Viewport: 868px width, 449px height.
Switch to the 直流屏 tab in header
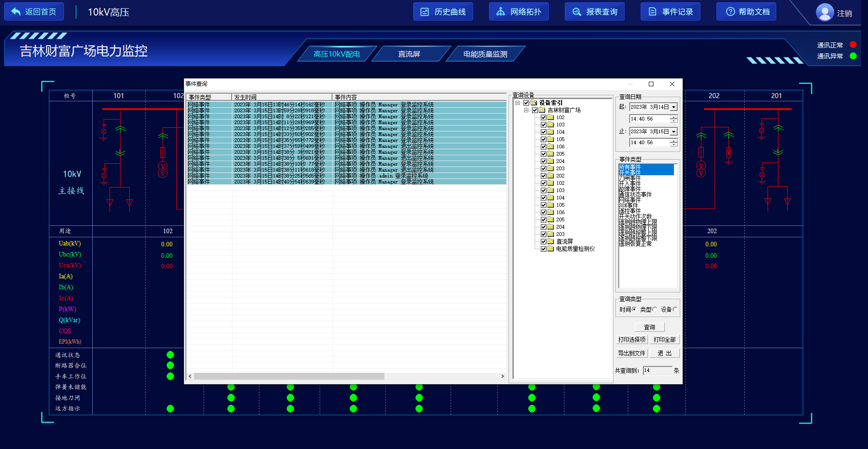click(409, 54)
